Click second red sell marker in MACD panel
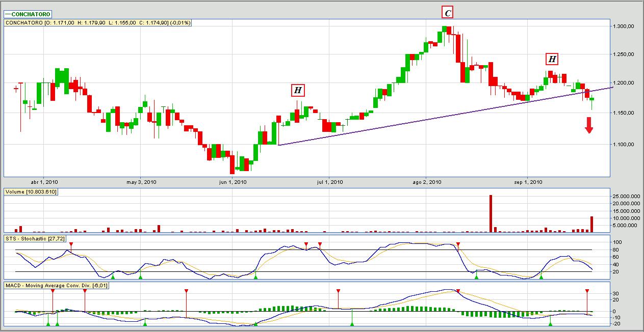Screen dimensions: 644x332 85,291
